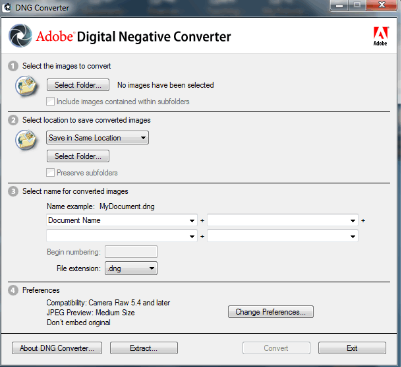Screen dimensions: 401x367
Task: Open the empty naming dropdown below Document Name
Action: point(122,236)
